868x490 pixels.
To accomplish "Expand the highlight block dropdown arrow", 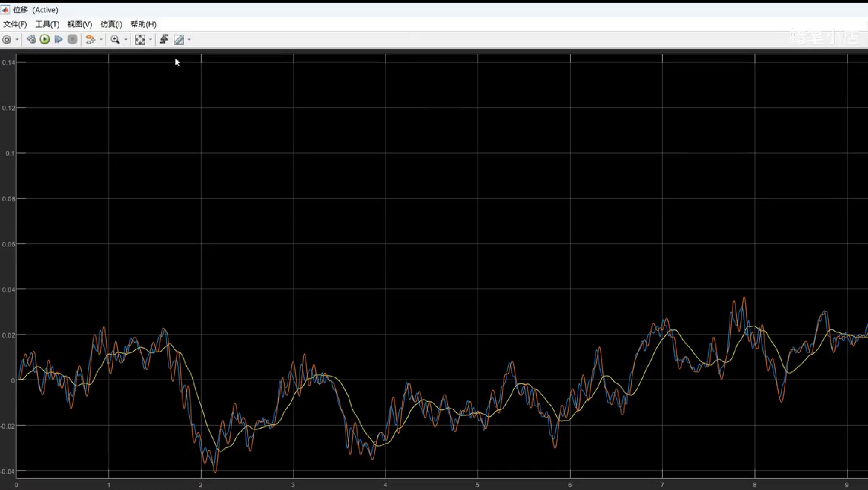I will [101, 40].
